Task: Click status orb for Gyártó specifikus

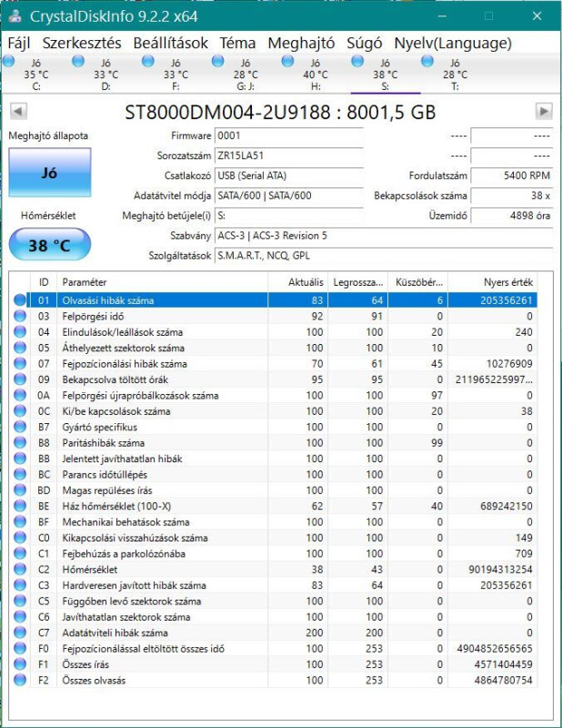Action: coord(19,427)
